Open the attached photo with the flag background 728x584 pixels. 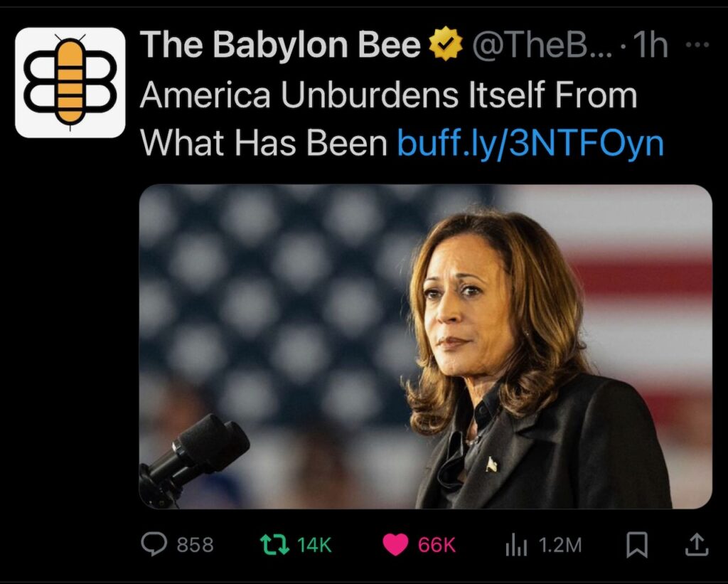[x=425, y=346]
